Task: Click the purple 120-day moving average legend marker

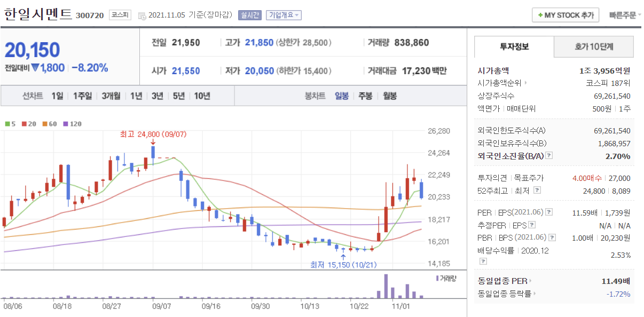Action: tap(66, 124)
